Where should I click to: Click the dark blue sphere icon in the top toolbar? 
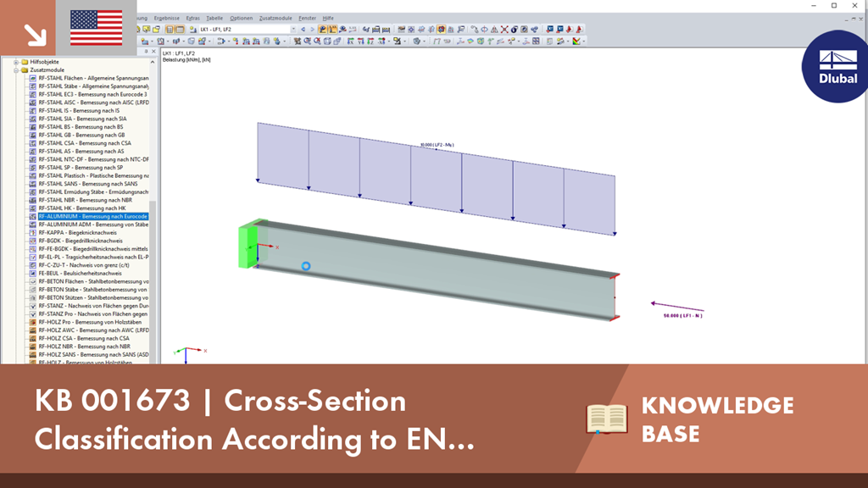click(x=515, y=30)
